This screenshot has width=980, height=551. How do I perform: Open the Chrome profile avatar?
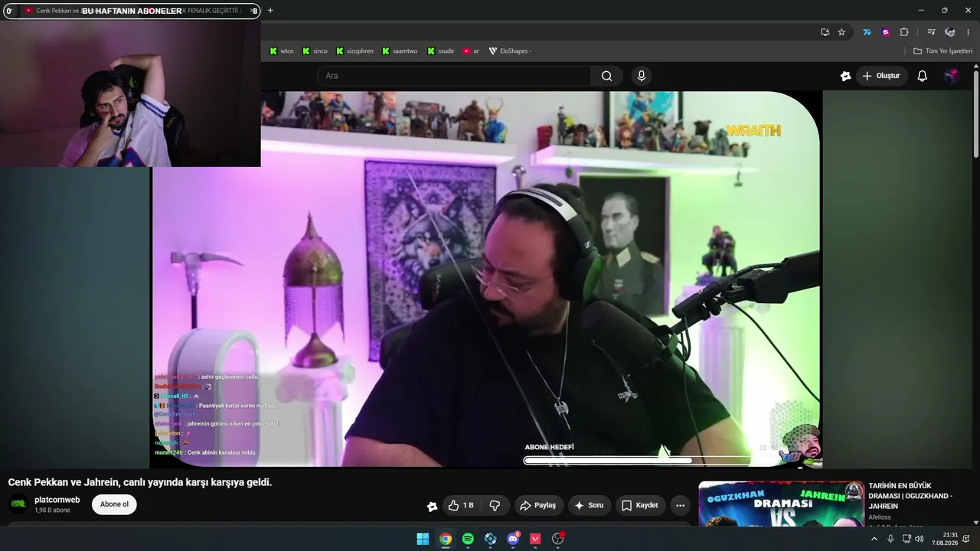[950, 32]
